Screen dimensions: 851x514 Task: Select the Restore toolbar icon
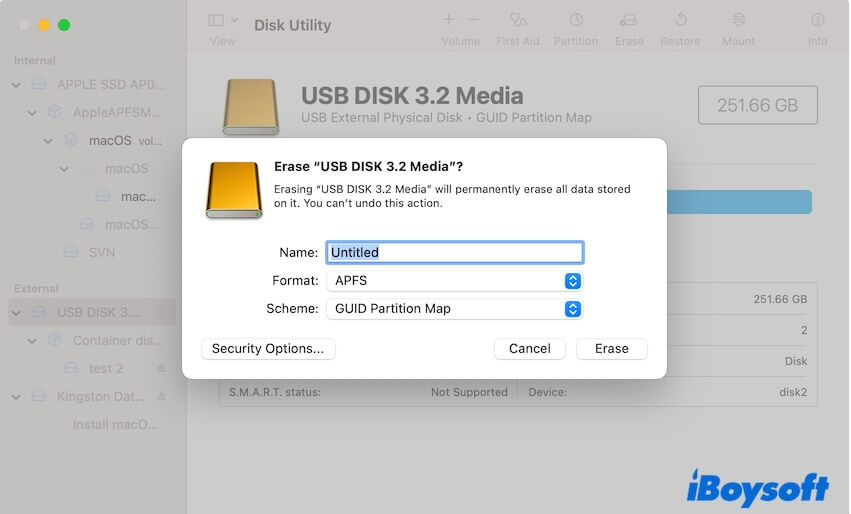tap(680, 20)
